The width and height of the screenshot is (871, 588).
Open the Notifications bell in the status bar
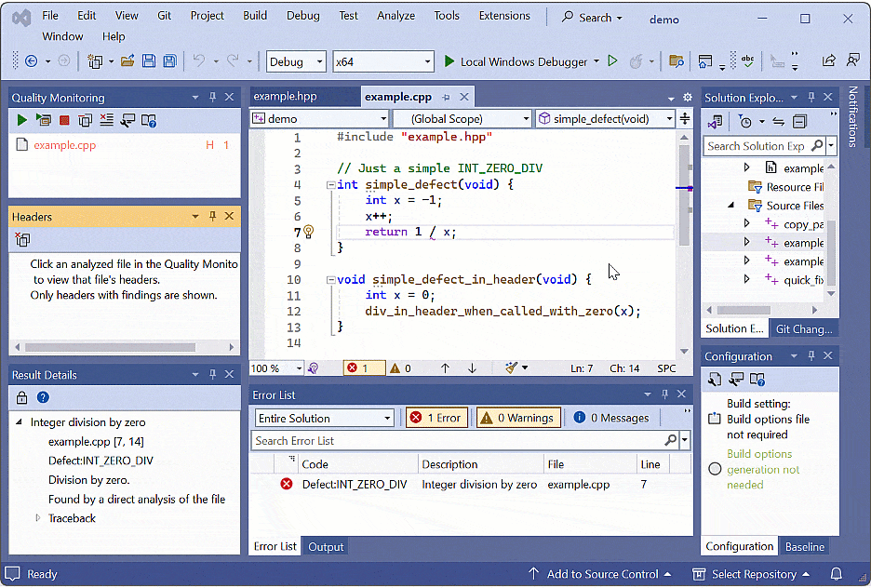click(x=836, y=574)
